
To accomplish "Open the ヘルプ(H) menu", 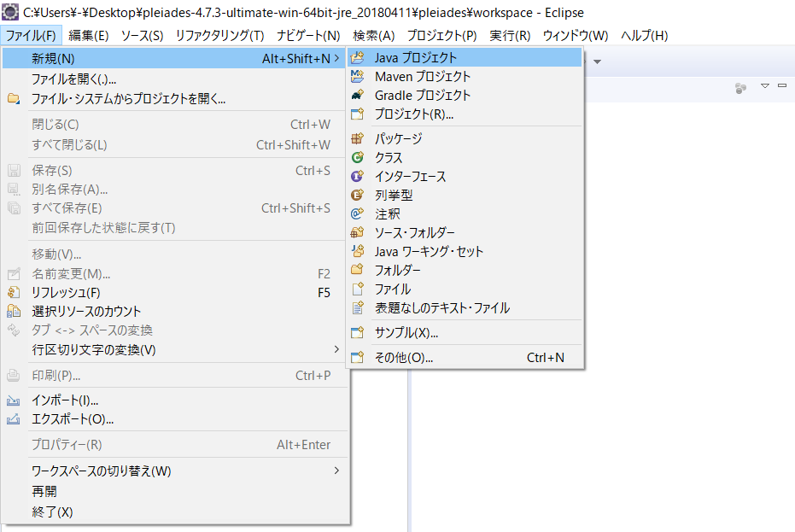I will pos(645,36).
